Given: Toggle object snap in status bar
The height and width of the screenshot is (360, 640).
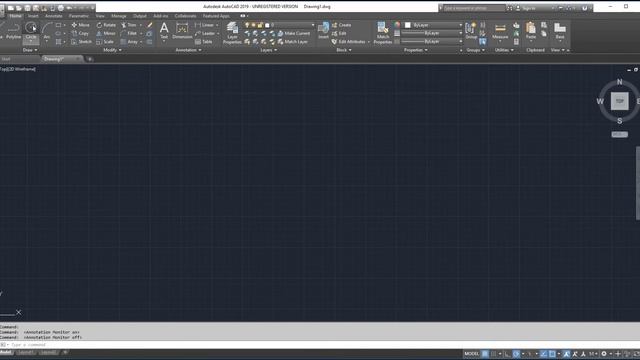Looking at the screenshot, I should click(x=552, y=354).
